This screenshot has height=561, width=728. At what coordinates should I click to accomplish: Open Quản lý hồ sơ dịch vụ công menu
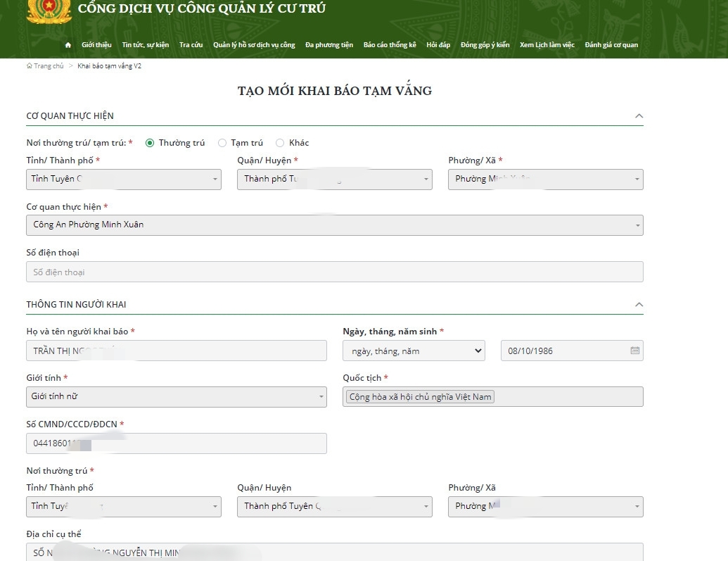[x=254, y=45]
